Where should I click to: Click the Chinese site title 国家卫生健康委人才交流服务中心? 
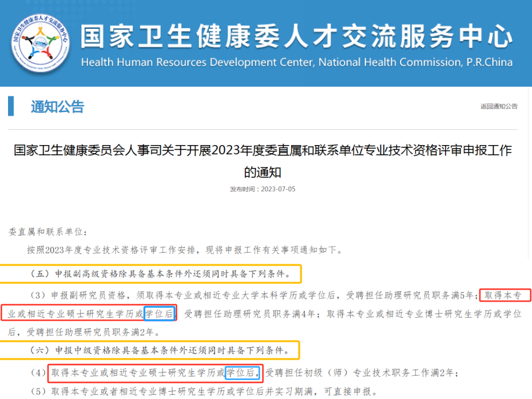pyautogui.click(x=296, y=36)
